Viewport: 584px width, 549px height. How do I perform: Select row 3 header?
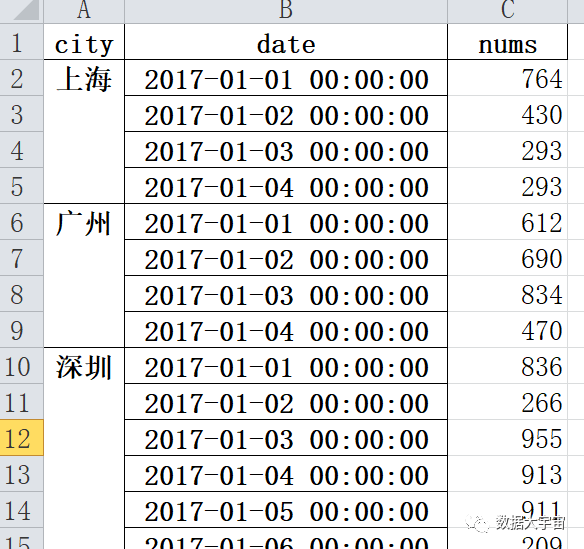coord(22,114)
